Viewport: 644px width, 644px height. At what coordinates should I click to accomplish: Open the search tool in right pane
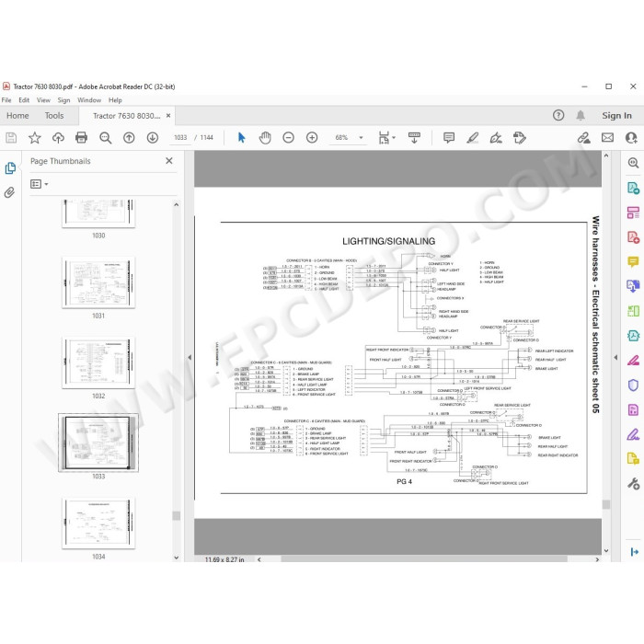[633, 163]
